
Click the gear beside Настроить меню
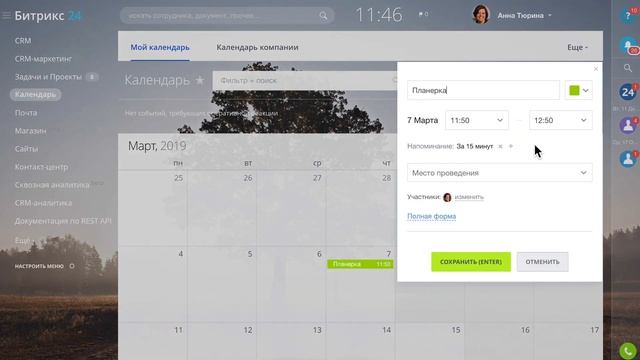[72, 266]
